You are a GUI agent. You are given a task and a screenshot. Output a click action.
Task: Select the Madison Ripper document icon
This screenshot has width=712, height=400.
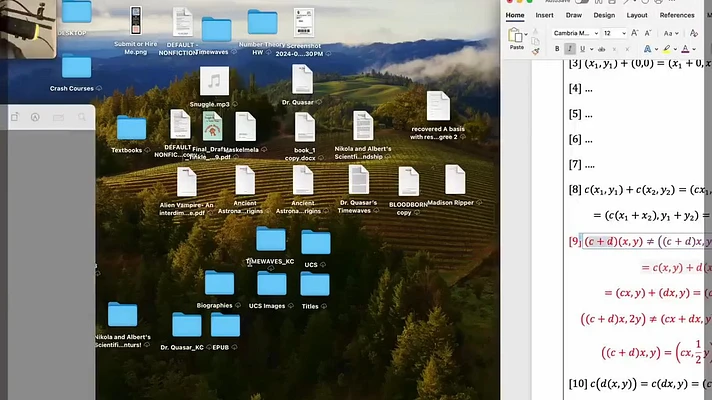[455, 180]
